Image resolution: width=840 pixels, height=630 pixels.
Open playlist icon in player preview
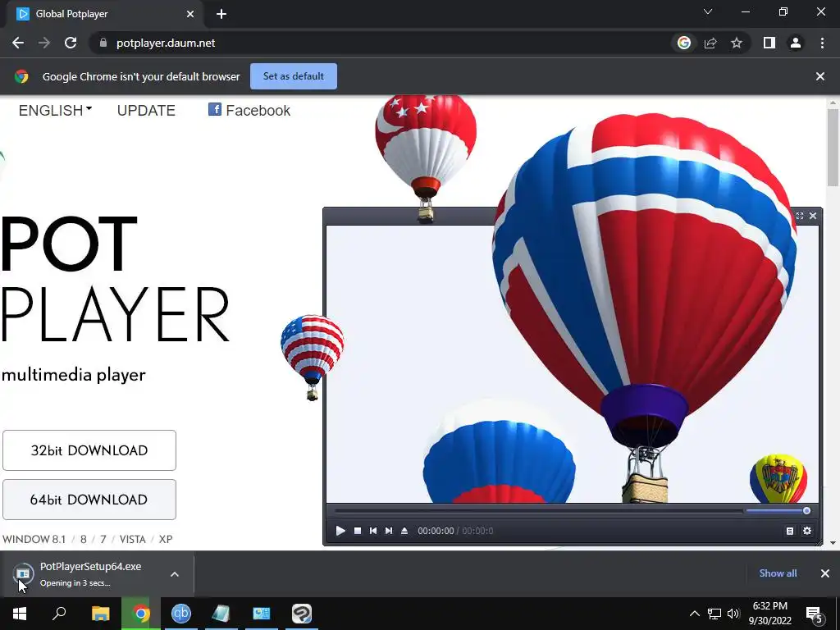[x=790, y=531]
